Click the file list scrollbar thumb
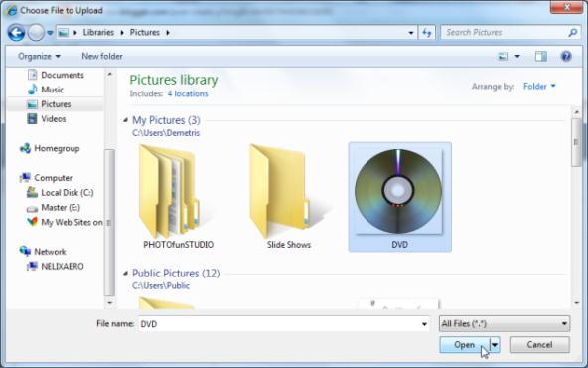588x368 pixels. tap(576, 142)
